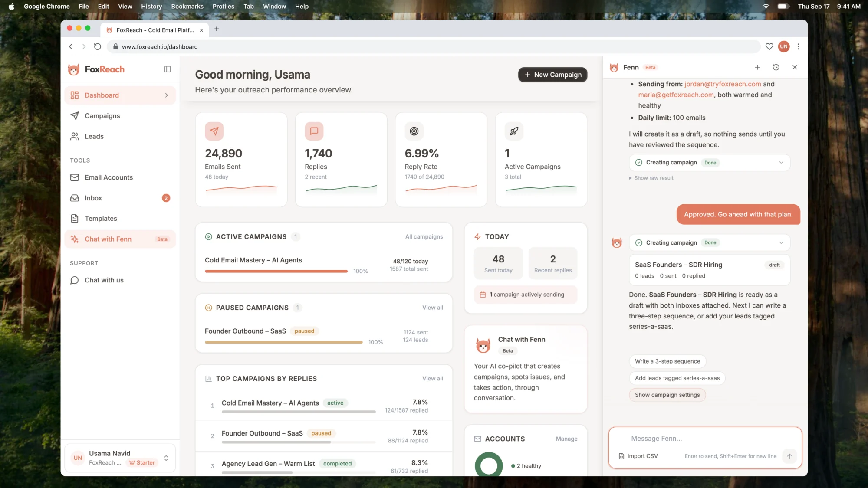Click Founder Outbound – SaaS progress bar

pos(283,342)
